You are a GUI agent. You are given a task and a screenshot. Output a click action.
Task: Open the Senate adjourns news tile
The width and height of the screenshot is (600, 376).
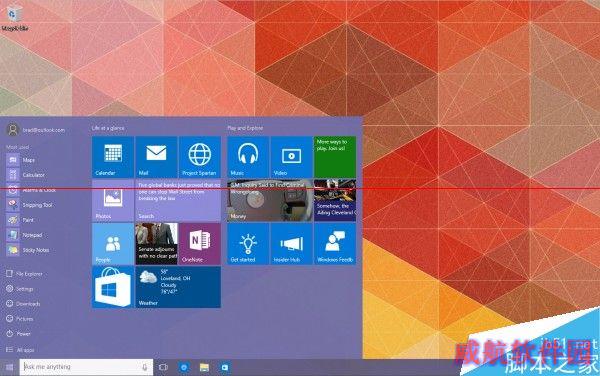click(156, 244)
